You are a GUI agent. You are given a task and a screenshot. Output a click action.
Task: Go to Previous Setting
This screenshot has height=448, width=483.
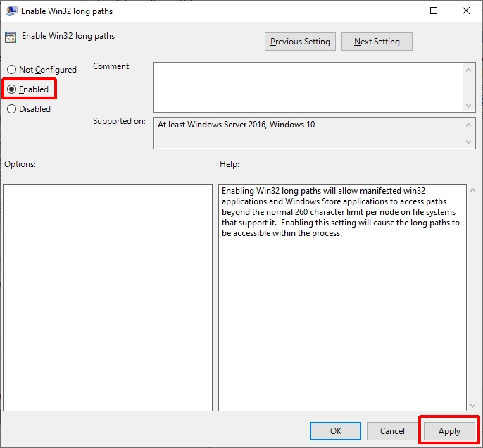[x=300, y=42]
